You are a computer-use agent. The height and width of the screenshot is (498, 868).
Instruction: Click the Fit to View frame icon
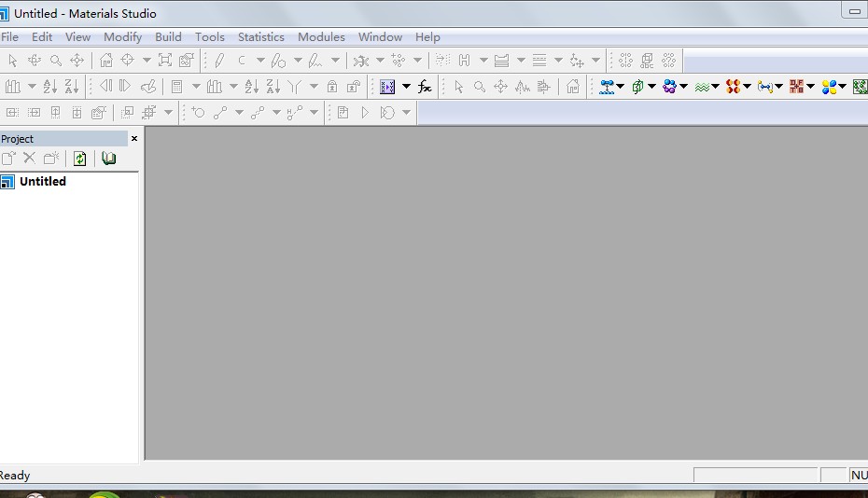[x=165, y=60]
